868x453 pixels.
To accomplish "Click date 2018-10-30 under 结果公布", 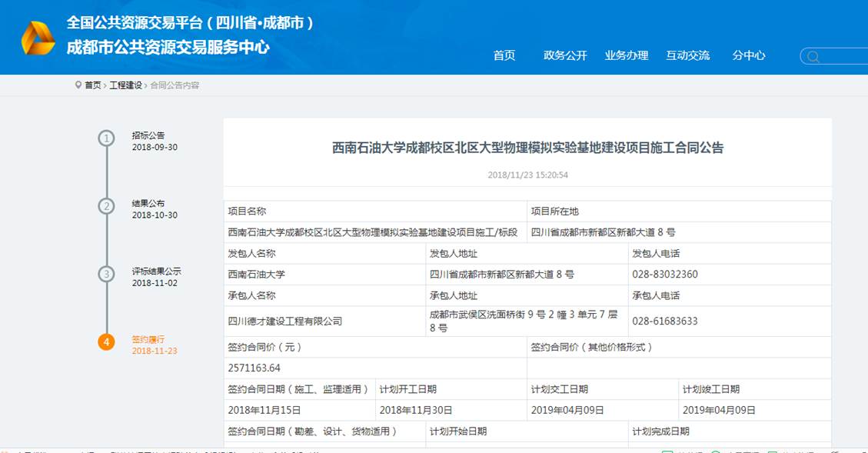I will (x=155, y=215).
